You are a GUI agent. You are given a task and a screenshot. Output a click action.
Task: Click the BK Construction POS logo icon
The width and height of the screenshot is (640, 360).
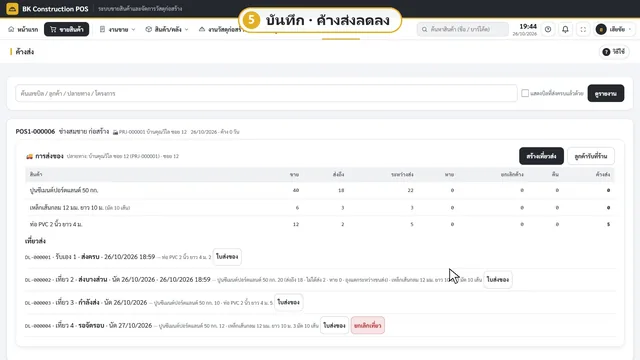pos(12,9)
